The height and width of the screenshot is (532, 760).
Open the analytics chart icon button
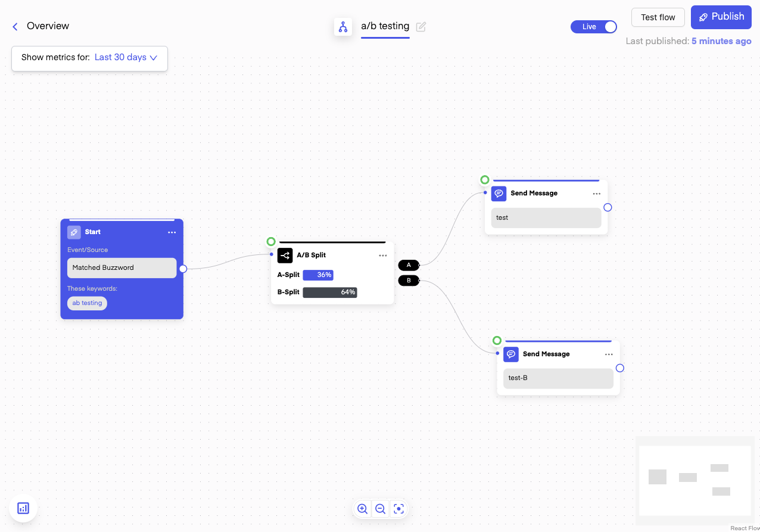tap(23, 508)
